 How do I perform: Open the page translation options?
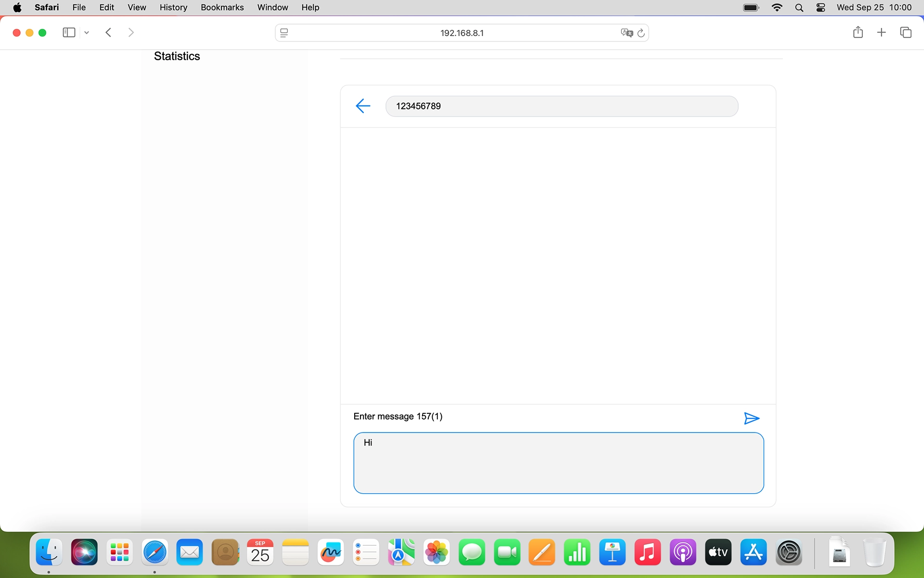click(627, 33)
